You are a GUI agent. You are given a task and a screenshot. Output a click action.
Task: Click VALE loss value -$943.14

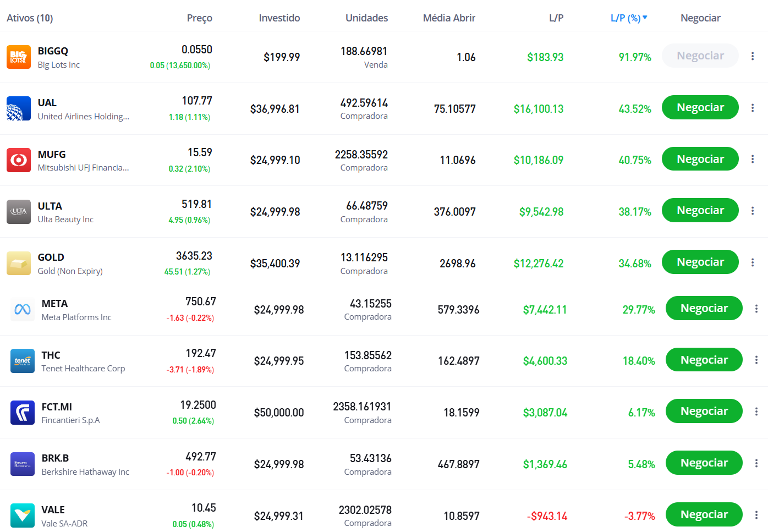547,516
